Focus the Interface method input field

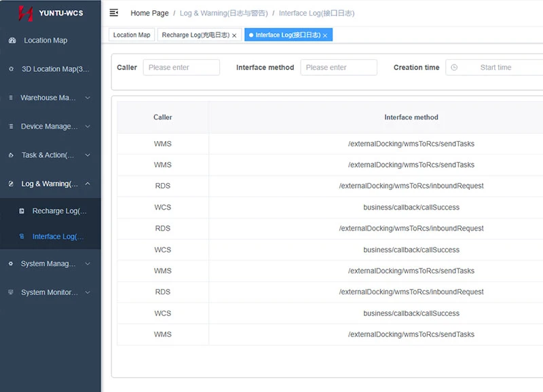[x=339, y=67]
